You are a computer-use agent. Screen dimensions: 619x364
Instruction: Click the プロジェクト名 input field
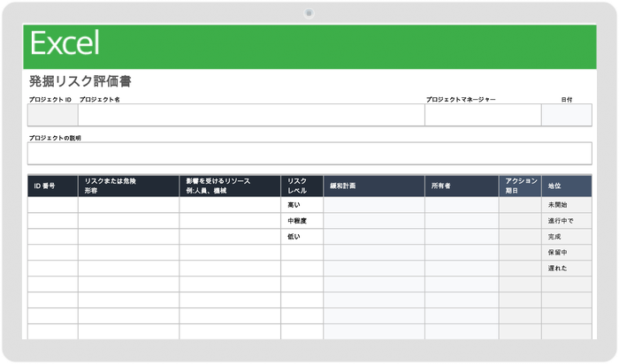251,115
